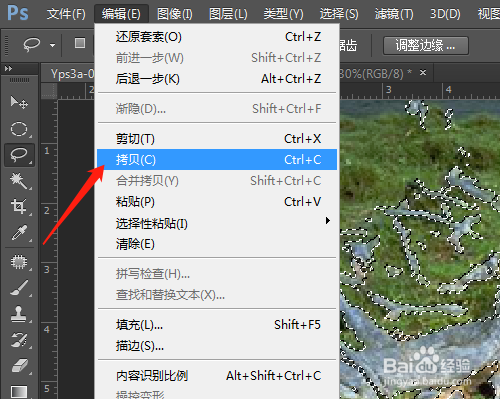Select the Eraser tool
Screen dimensions: 500x399
click(19, 366)
